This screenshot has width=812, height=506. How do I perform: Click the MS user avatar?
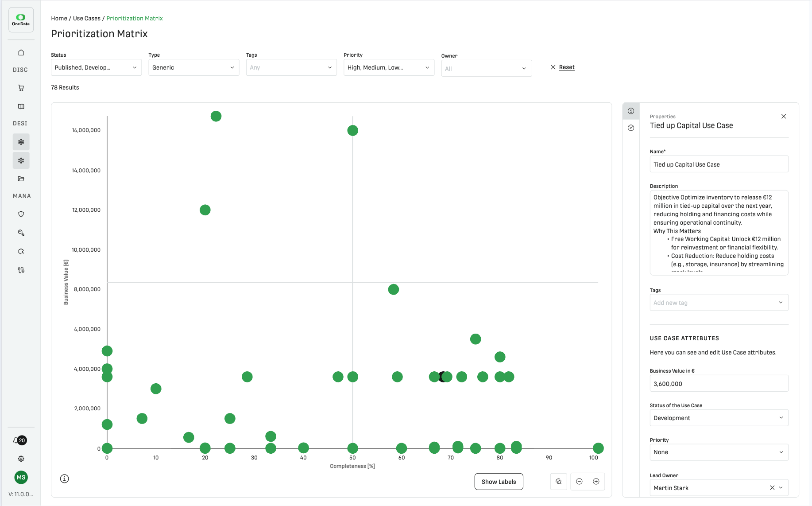(x=21, y=477)
